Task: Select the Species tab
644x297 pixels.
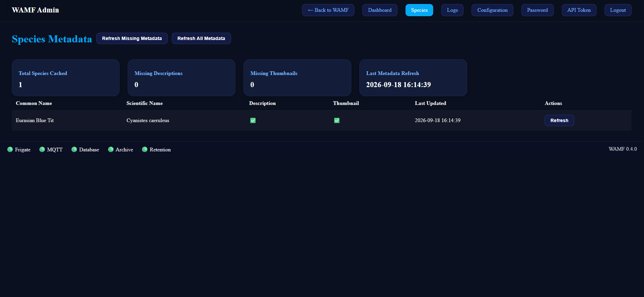Action: pos(419,10)
